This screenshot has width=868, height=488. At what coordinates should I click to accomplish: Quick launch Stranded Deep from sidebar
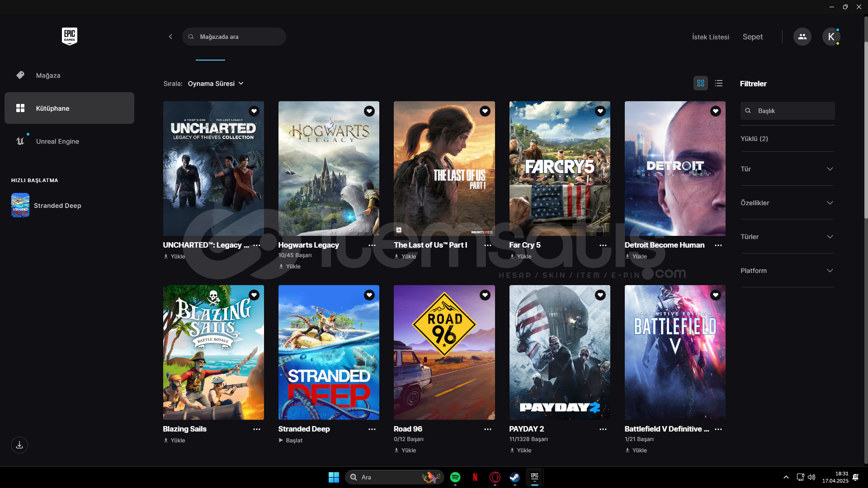coord(47,205)
